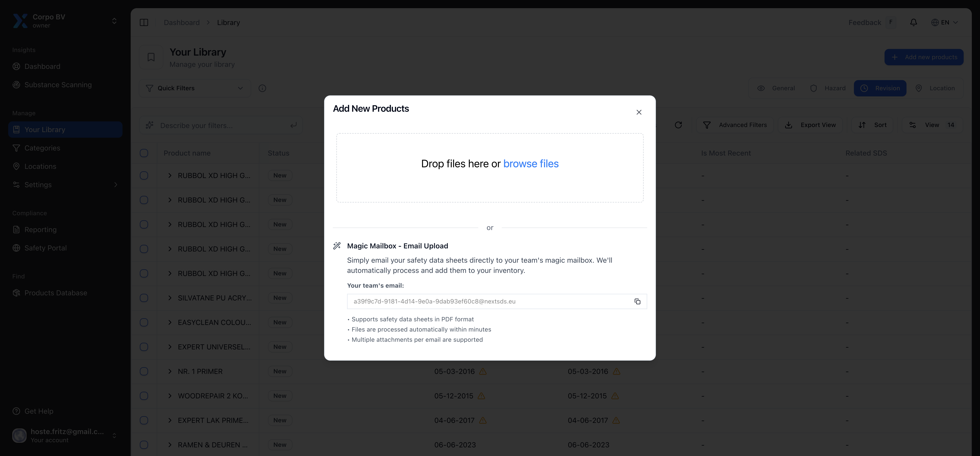Open the EN language dropdown
Image resolution: width=980 pixels, height=456 pixels.
click(x=945, y=22)
